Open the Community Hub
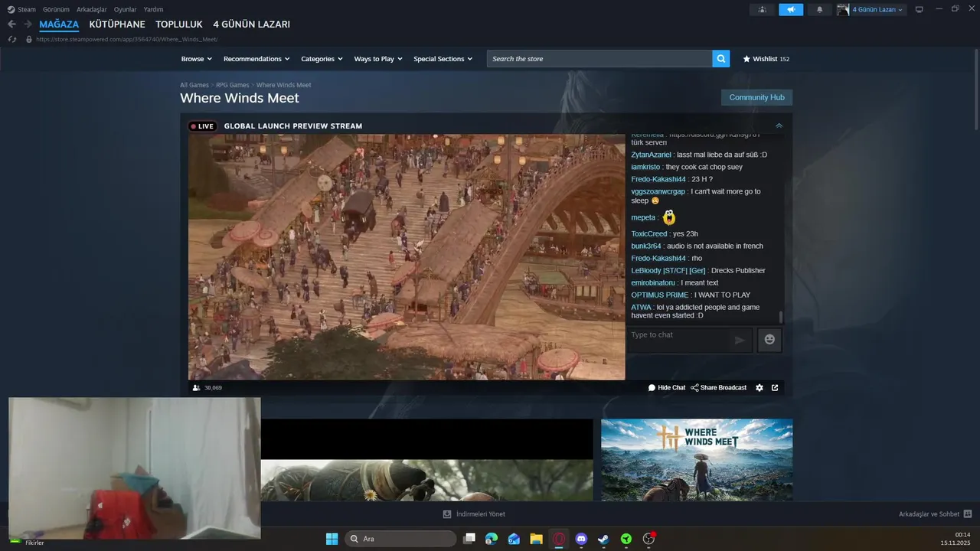This screenshot has height=551, width=980. [x=756, y=97]
